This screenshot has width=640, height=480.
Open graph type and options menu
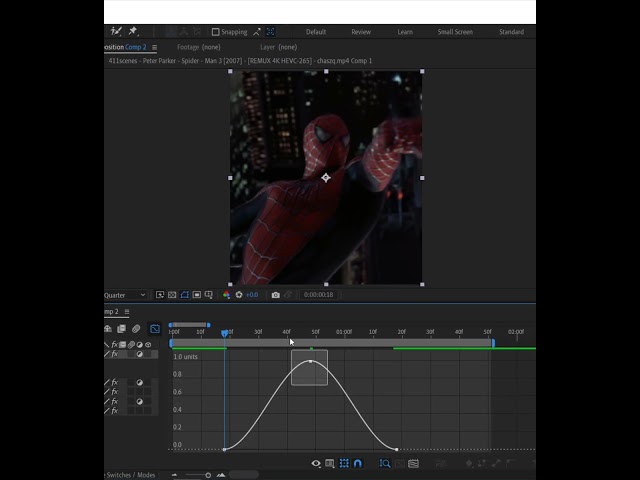click(330, 463)
